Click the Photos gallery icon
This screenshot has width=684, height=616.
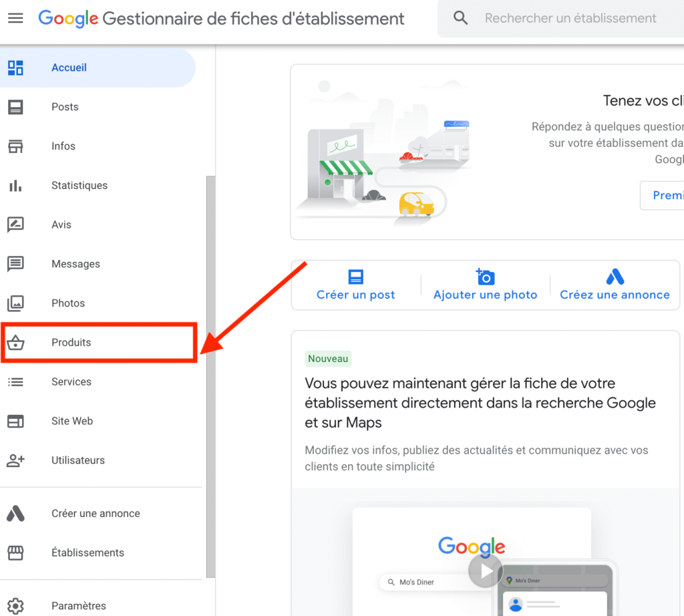(x=16, y=303)
